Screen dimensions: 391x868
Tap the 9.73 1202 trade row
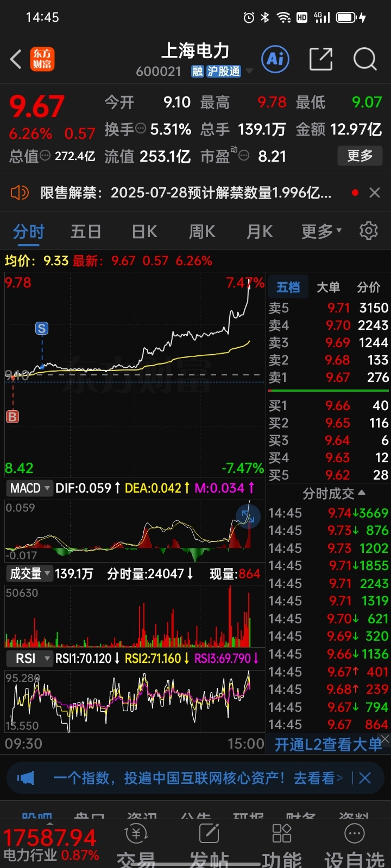point(329,548)
